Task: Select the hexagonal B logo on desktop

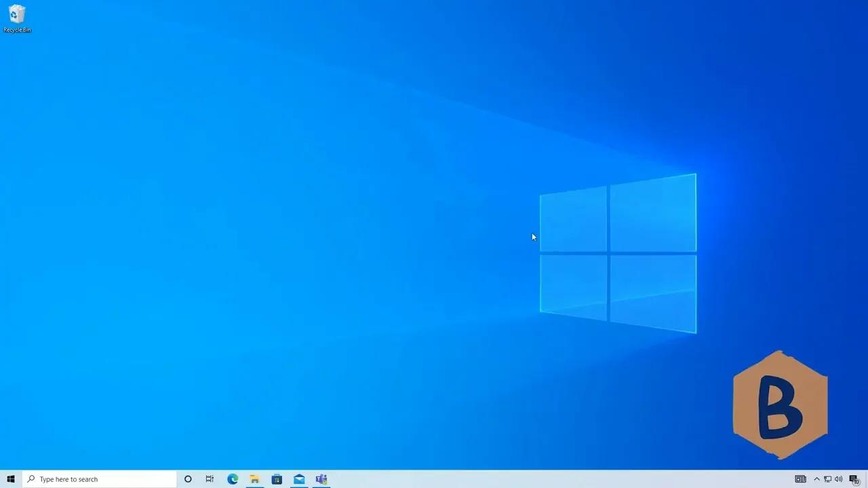Action: [x=780, y=405]
